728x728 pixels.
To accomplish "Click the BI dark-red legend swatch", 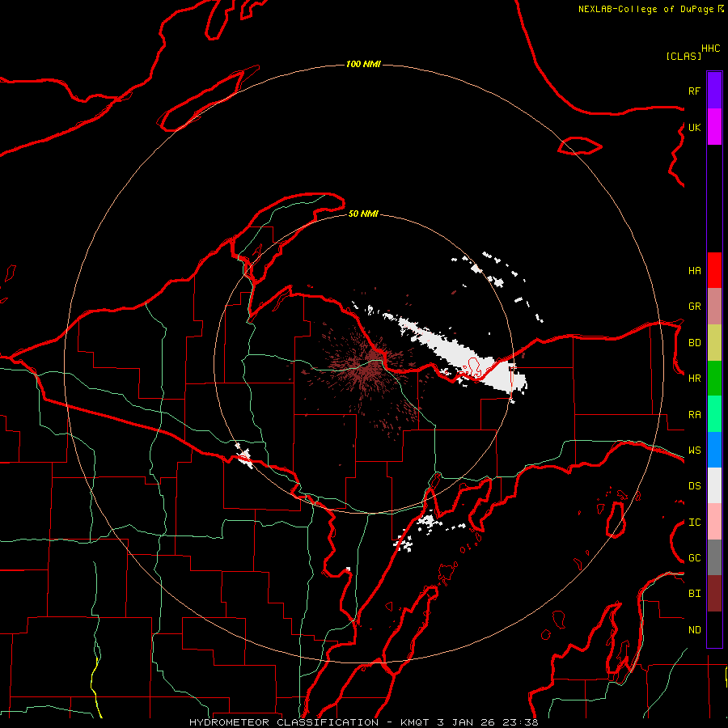I will click(714, 594).
